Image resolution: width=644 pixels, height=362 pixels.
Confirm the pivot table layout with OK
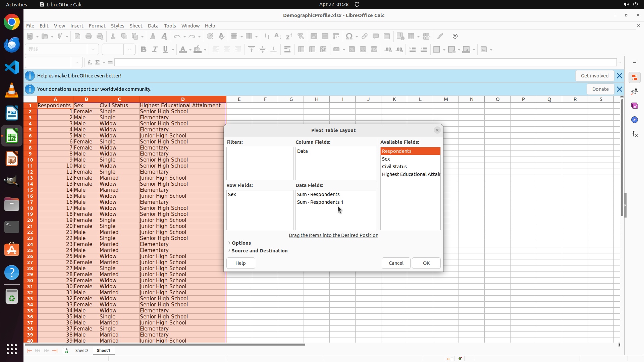point(426,263)
